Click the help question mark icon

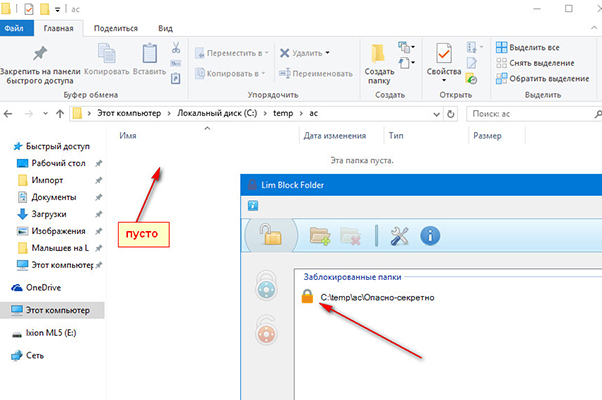(253, 204)
